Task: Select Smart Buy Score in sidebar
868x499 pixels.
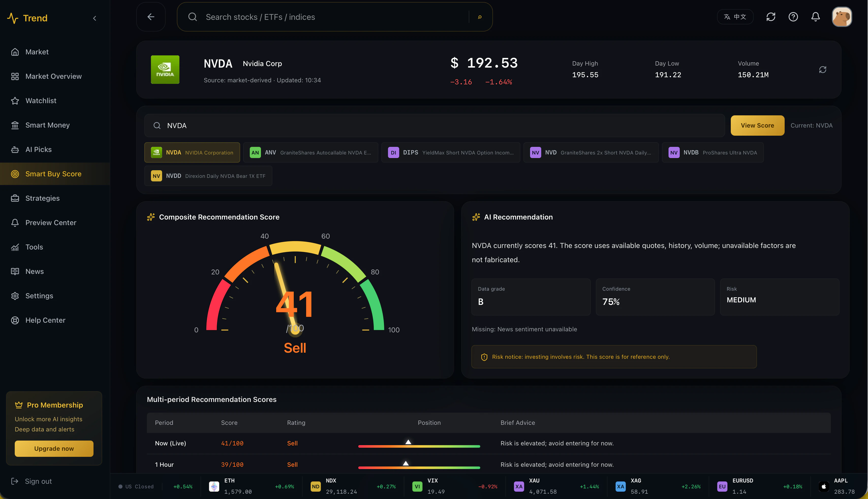Action: click(55, 174)
